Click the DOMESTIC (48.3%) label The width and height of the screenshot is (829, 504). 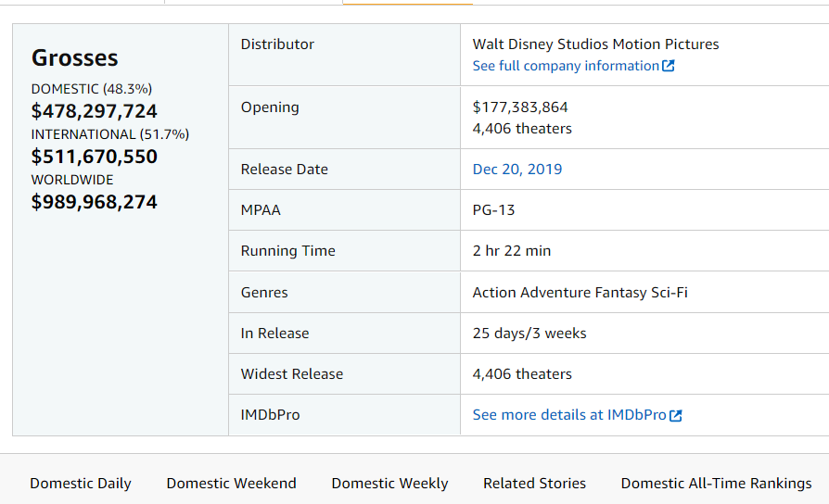pos(92,89)
